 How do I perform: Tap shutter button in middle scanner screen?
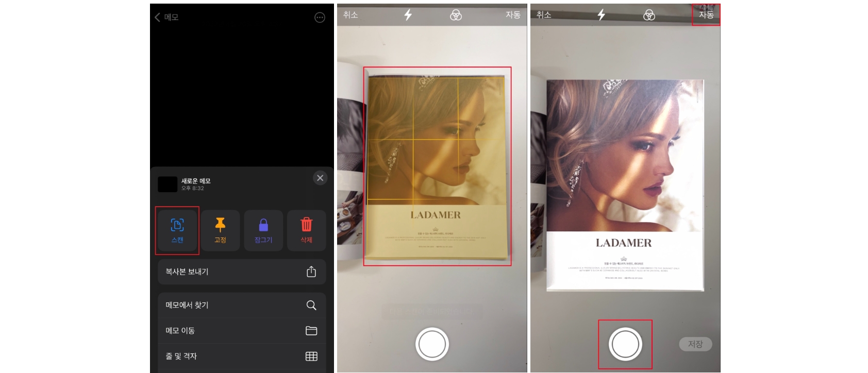432,344
